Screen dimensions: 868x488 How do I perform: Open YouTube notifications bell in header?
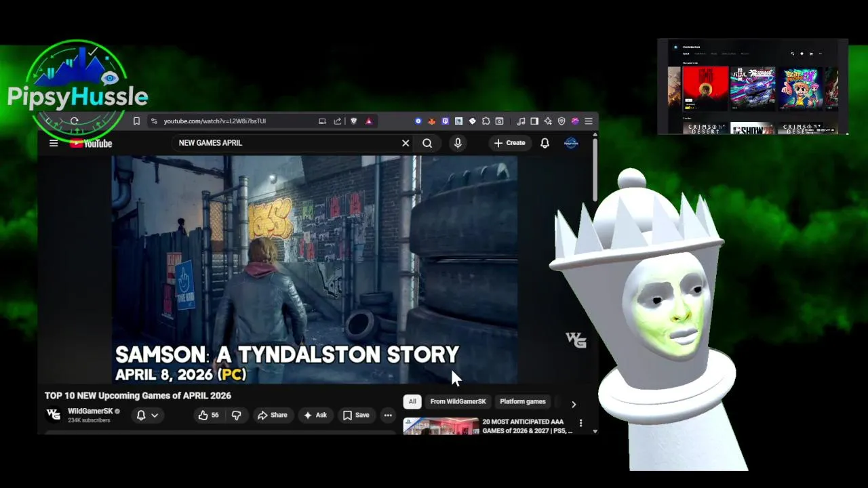pyautogui.click(x=545, y=143)
